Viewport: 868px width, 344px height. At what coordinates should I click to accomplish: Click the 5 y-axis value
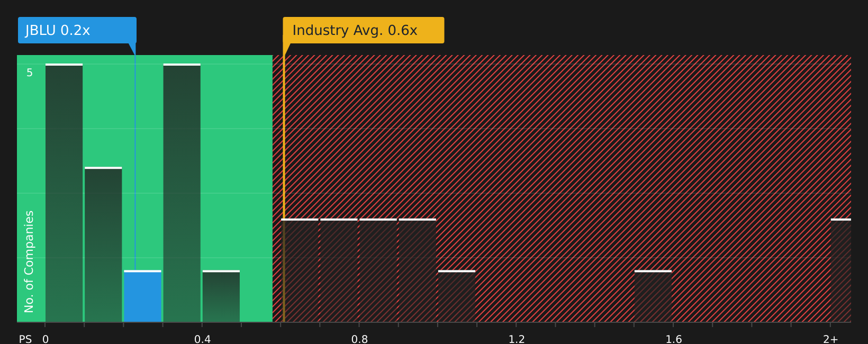[x=30, y=73]
